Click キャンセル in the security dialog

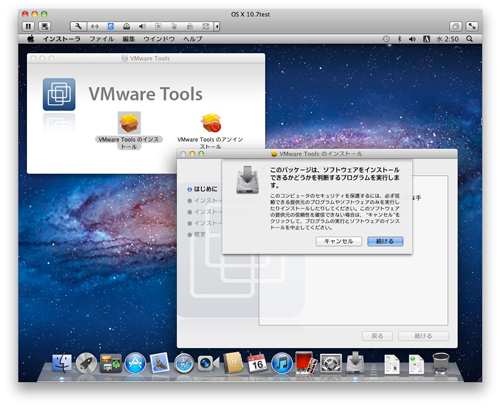(339, 241)
